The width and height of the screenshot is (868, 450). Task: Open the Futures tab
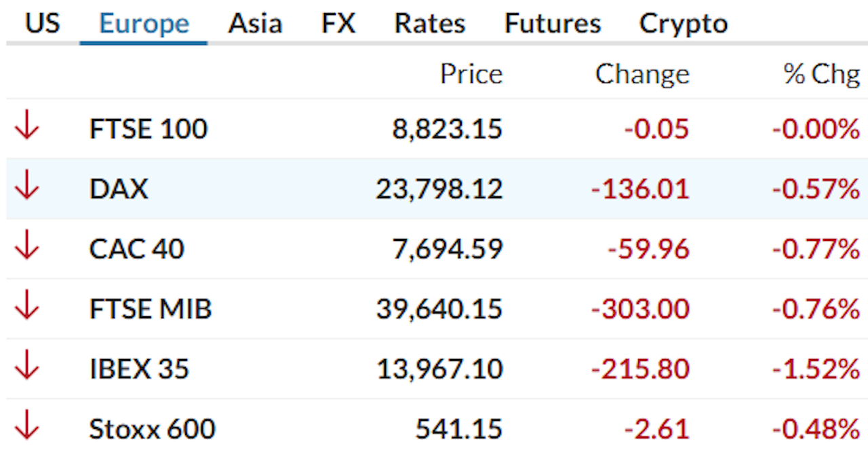click(551, 22)
